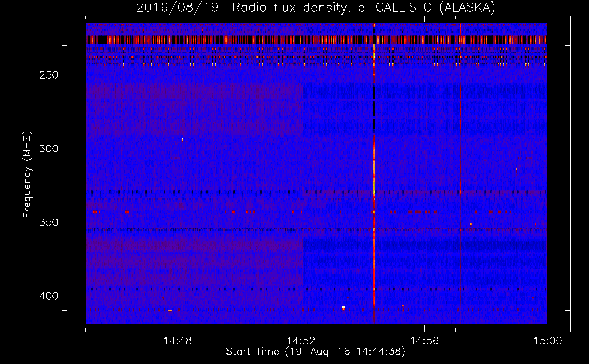Click the 14:56 time tick label

pyautogui.click(x=424, y=341)
